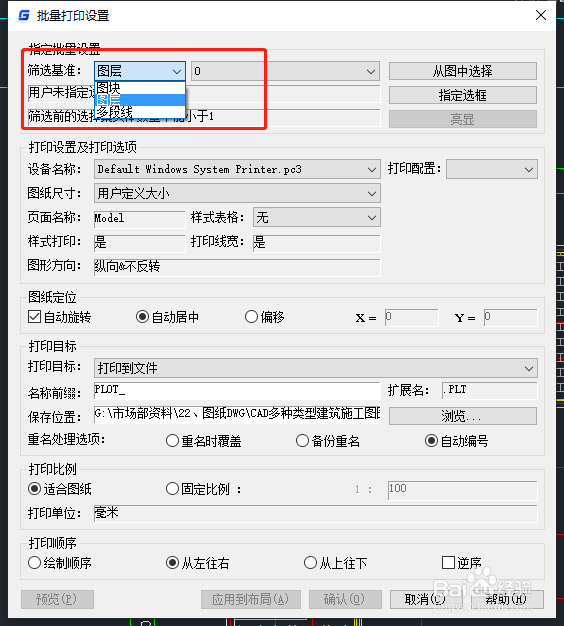Open the 筛选基准 dropdown
The height and width of the screenshot is (626, 564).
click(x=140, y=71)
